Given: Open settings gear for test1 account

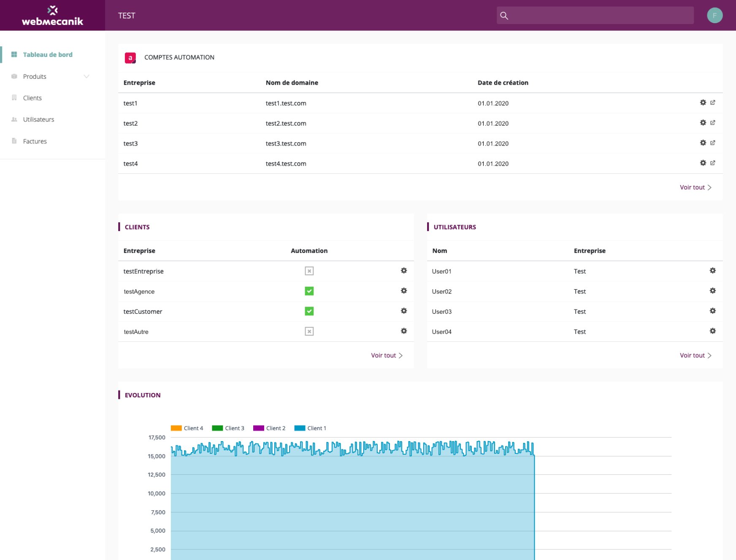Looking at the screenshot, I should [703, 102].
